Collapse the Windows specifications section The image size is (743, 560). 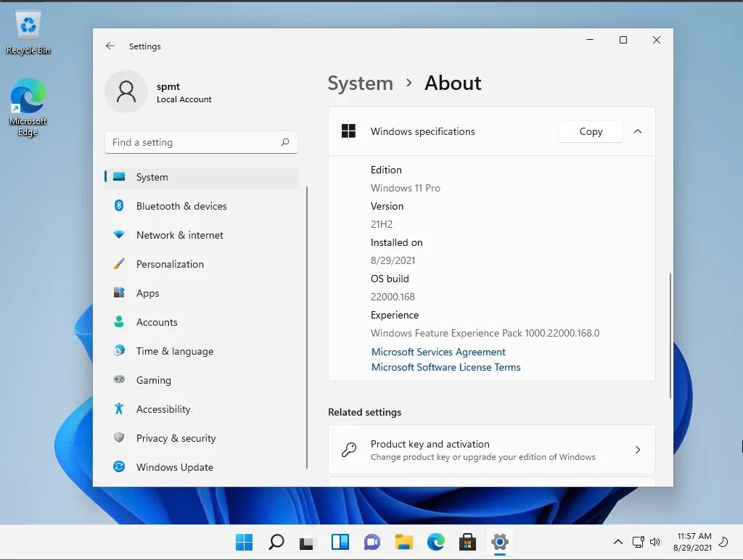(x=638, y=131)
